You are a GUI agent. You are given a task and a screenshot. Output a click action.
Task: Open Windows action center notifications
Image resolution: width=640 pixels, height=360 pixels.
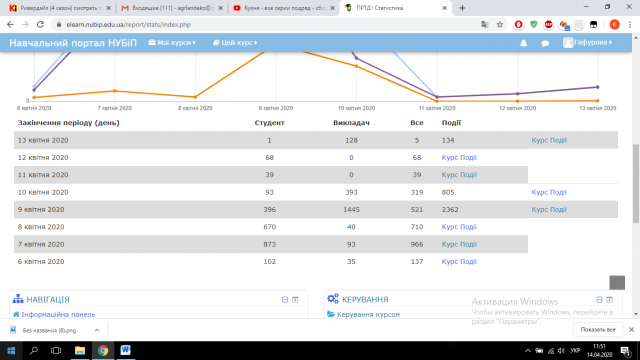point(625,351)
